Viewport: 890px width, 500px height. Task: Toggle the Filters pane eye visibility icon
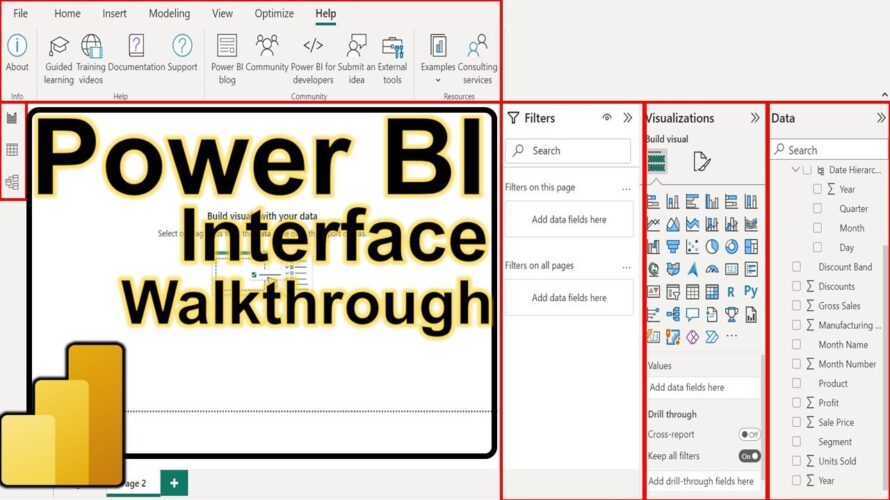tap(607, 117)
